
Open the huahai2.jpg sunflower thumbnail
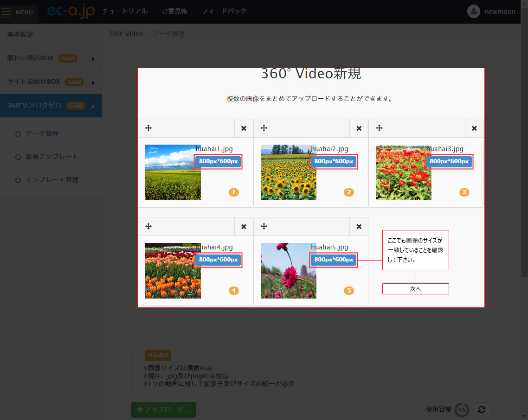point(288,172)
